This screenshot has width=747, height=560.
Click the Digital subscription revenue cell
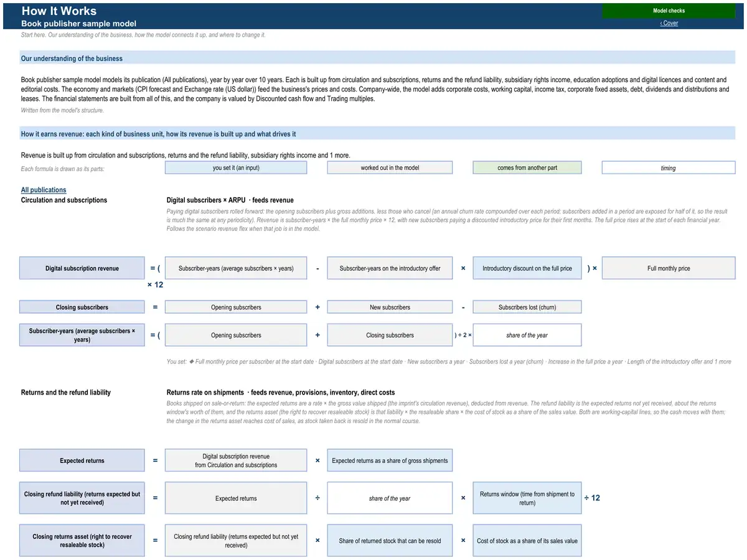tap(82, 268)
